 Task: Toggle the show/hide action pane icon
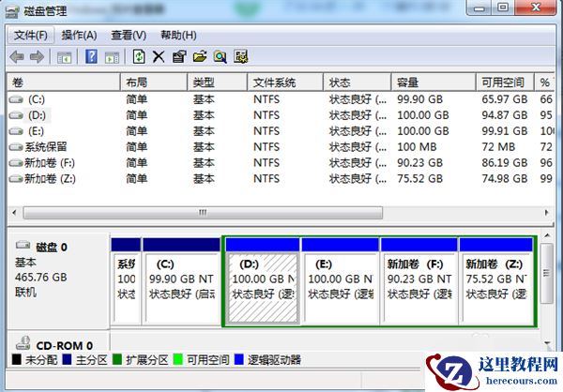112,57
